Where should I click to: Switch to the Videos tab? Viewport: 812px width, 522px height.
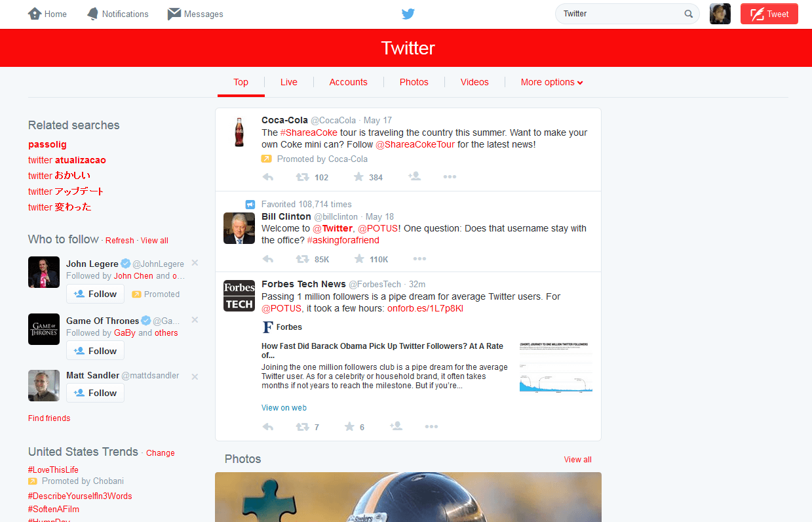[x=474, y=82]
